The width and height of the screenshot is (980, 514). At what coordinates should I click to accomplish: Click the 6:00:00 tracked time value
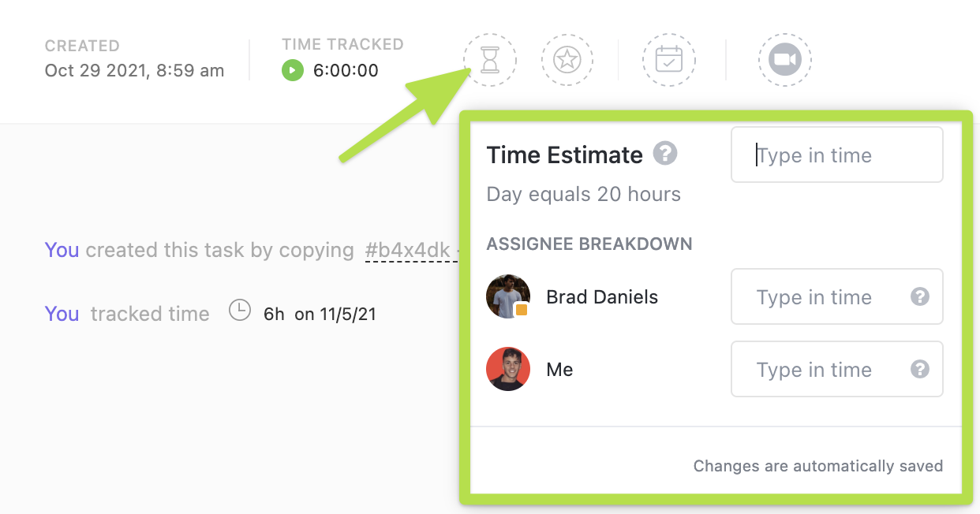[x=346, y=71]
